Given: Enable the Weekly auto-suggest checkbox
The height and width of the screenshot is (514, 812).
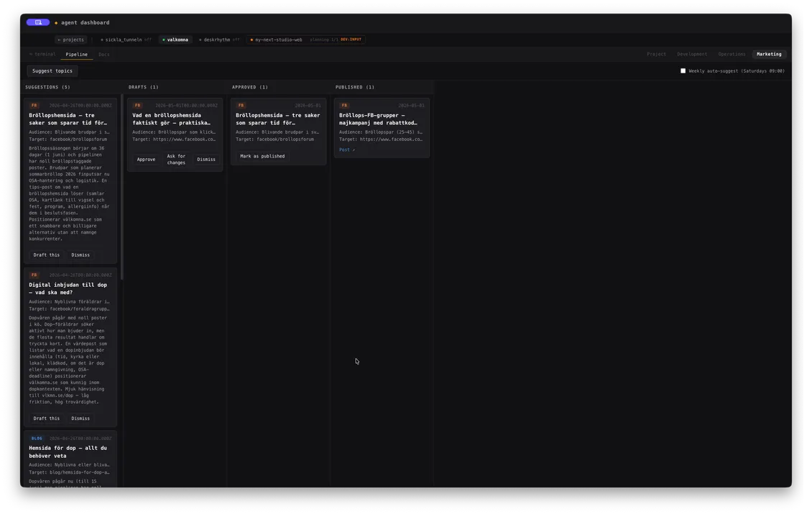Looking at the screenshot, I should [683, 71].
